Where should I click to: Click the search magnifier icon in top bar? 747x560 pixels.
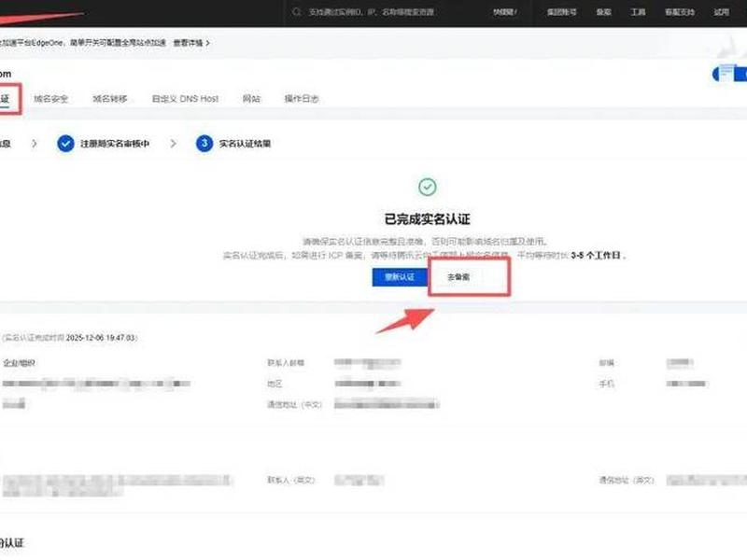pos(297,12)
